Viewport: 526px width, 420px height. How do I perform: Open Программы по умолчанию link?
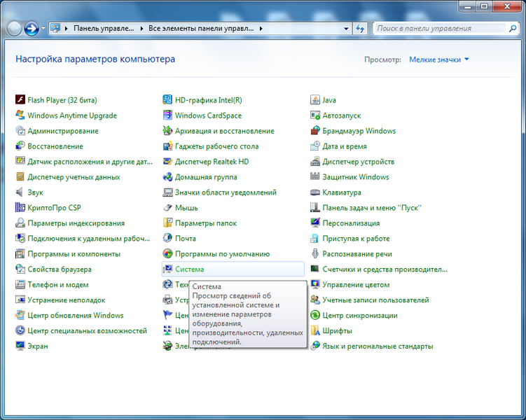click(223, 254)
